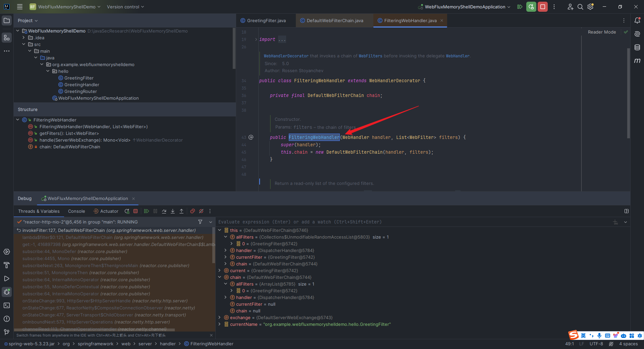Expand the exchange variable

pyautogui.click(x=220, y=317)
